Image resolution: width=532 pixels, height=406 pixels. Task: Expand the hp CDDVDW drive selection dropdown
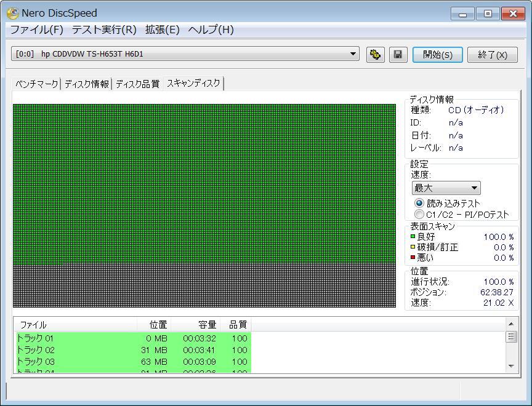(x=353, y=54)
